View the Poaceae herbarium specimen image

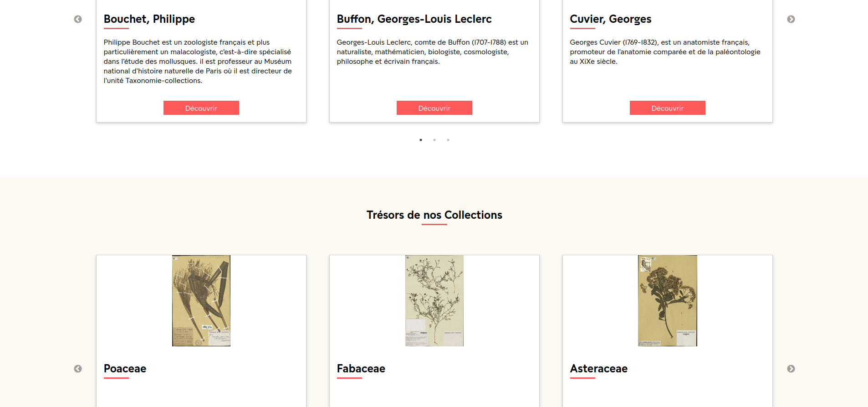(x=201, y=301)
